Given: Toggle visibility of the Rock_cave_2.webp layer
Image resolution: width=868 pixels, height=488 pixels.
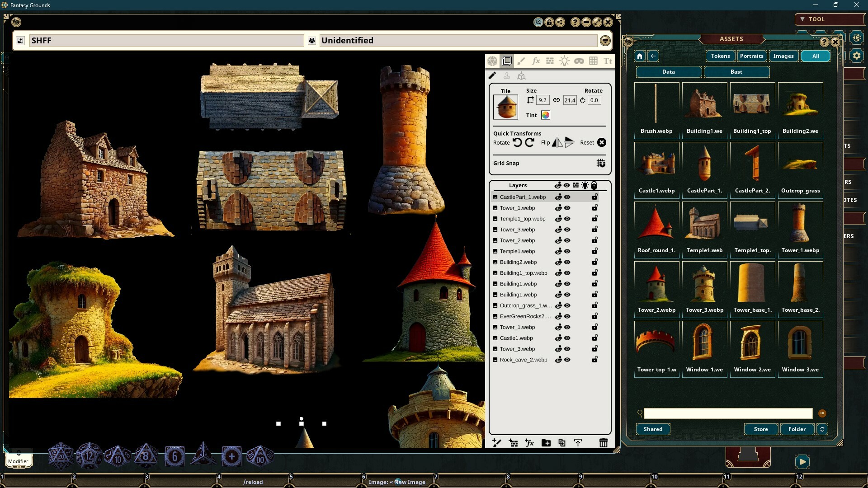Looking at the screenshot, I should coord(567,360).
